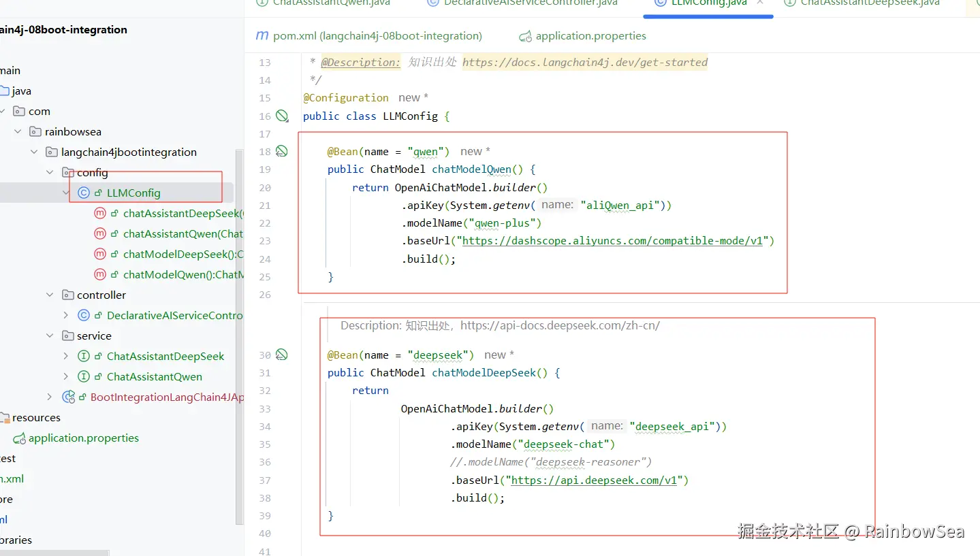Click the controller package folder icon

pos(67,295)
